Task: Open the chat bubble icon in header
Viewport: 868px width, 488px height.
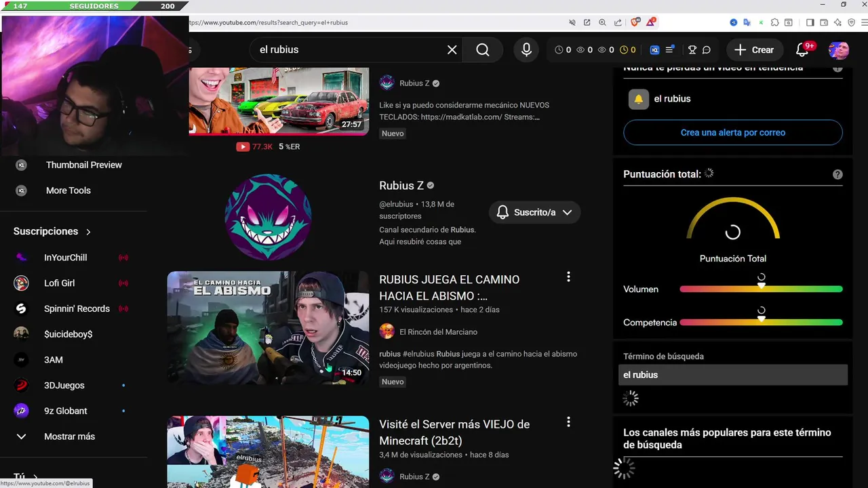Action: (x=707, y=49)
